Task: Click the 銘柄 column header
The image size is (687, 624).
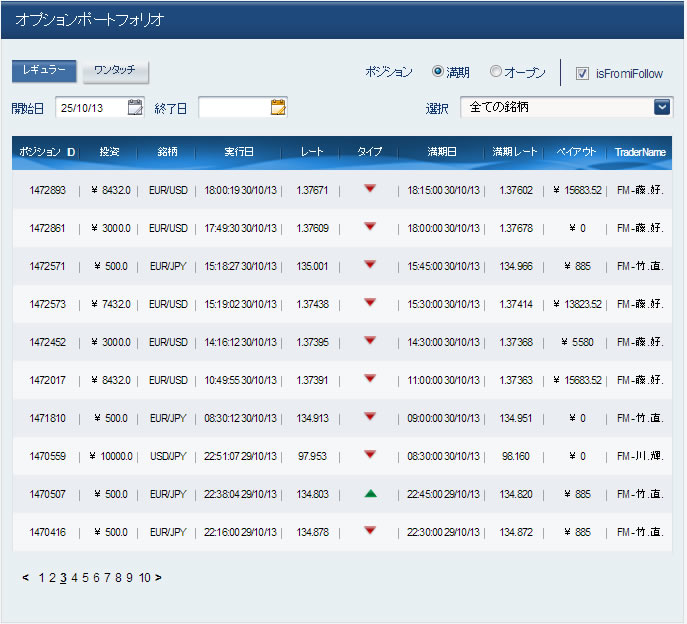Action: coord(167,152)
